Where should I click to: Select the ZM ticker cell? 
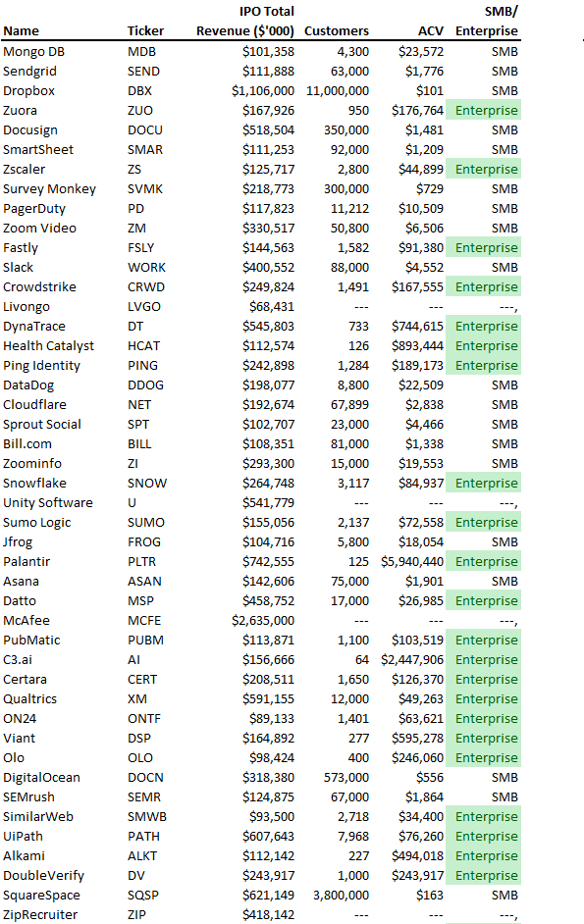pos(136,229)
